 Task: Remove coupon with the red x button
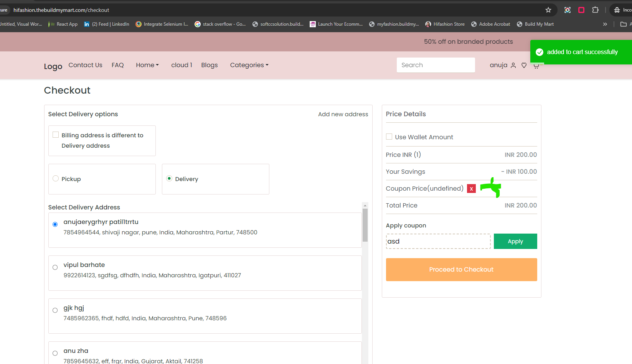(x=471, y=189)
